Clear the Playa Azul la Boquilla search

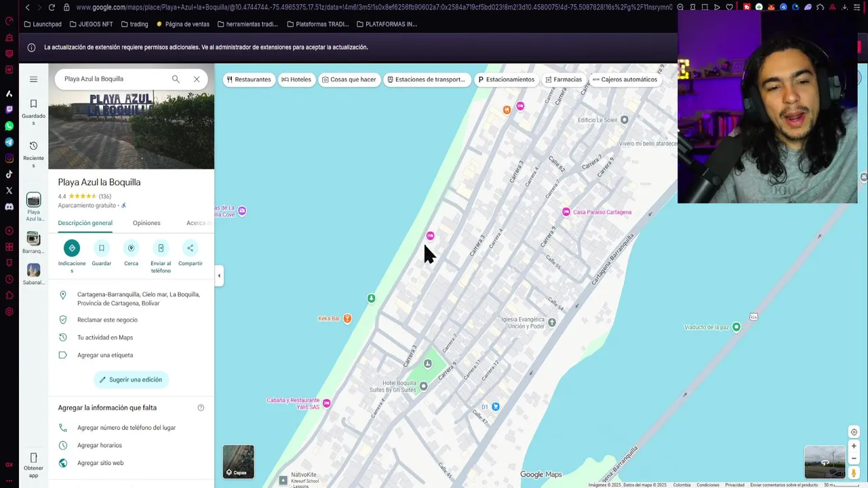197,79
